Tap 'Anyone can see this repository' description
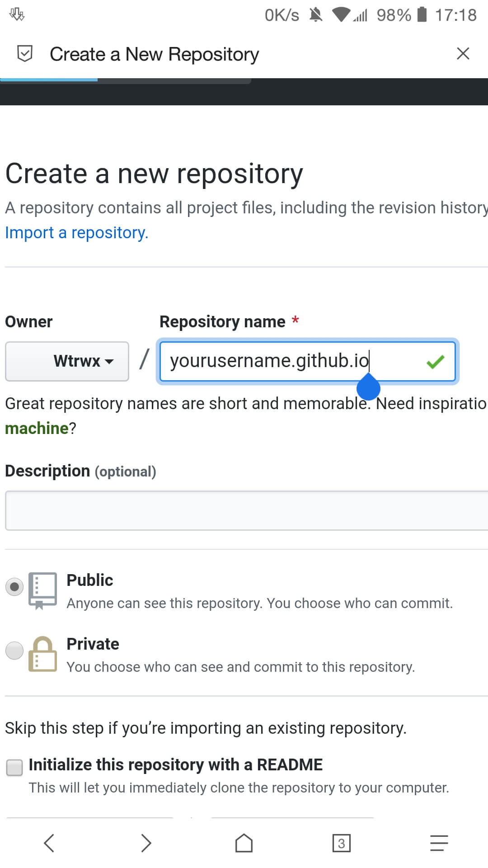488x868 pixels. pyautogui.click(x=259, y=603)
